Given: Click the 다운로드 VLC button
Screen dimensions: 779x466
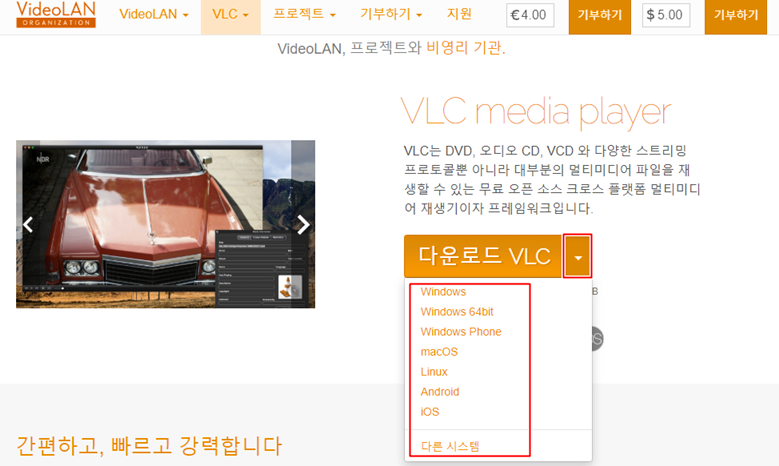Looking at the screenshot, I should pos(483,256).
